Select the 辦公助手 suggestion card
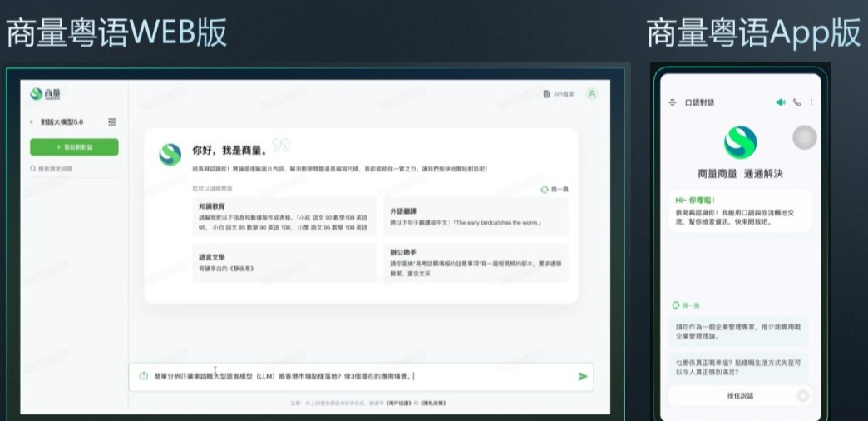The image size is (868, 421). [476, 263]
